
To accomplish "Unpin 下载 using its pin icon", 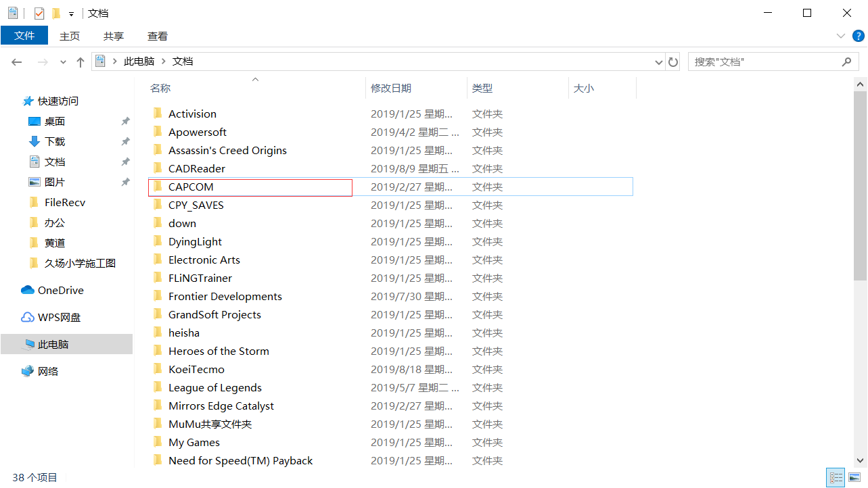I will click(125, 141).
